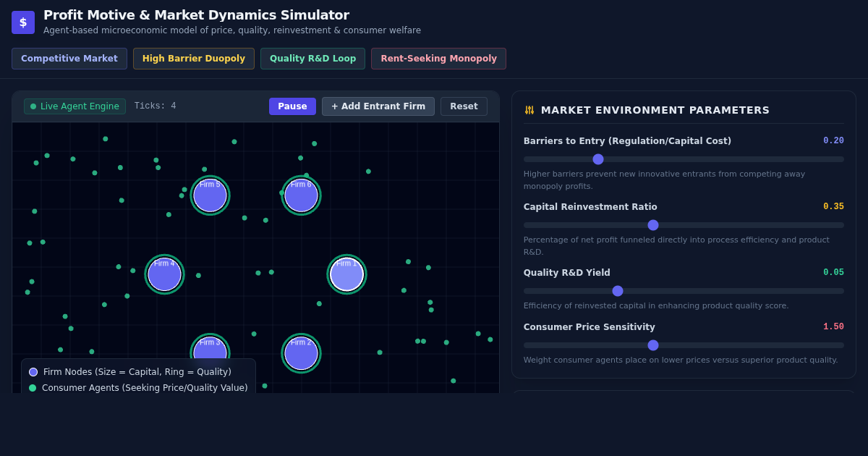The height and width of the screenshot is (456, 868).
Task: Select the Competitive Market preset
Action: point(69,59)
